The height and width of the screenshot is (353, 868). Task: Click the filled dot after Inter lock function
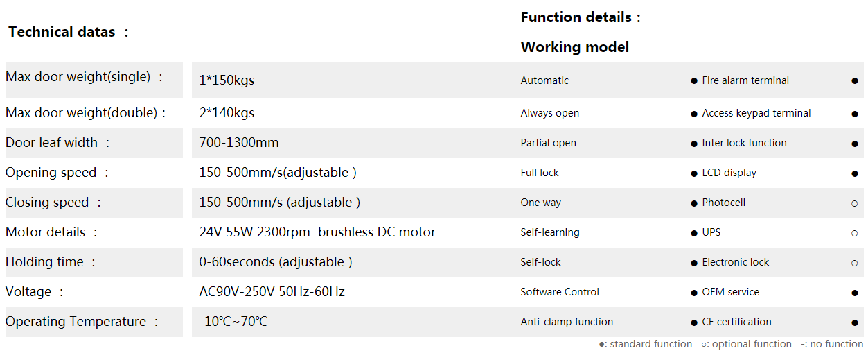(x=854, y=144)
